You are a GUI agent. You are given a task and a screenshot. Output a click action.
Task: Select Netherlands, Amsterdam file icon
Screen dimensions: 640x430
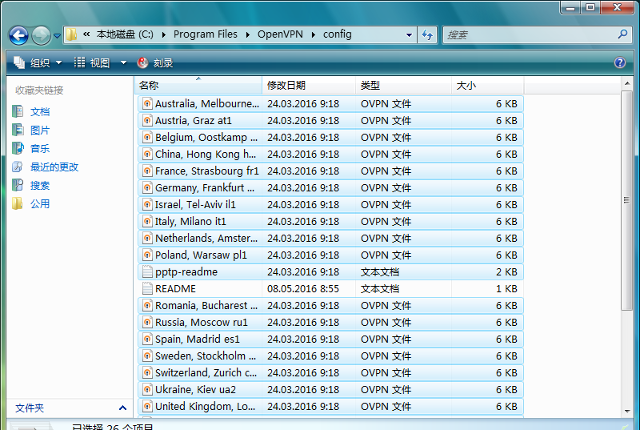click(147, 238)
